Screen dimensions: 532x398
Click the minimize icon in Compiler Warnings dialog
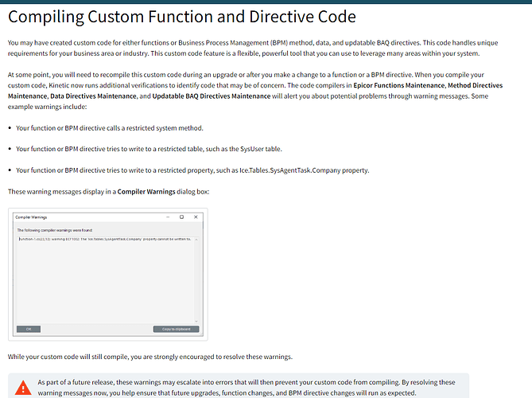168,217
